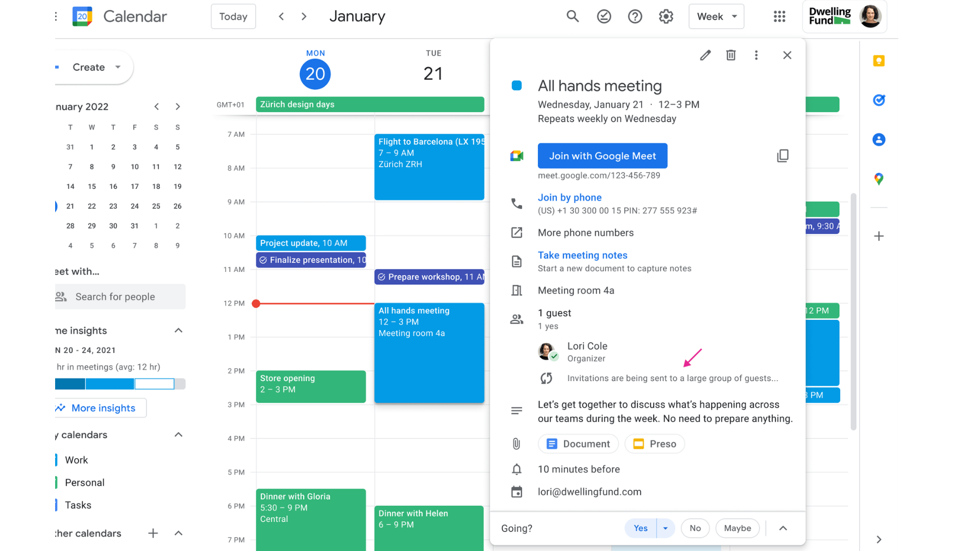The image size is (980, 551).
Task: Click the Take meeting notes link
Action: [582, 255]
